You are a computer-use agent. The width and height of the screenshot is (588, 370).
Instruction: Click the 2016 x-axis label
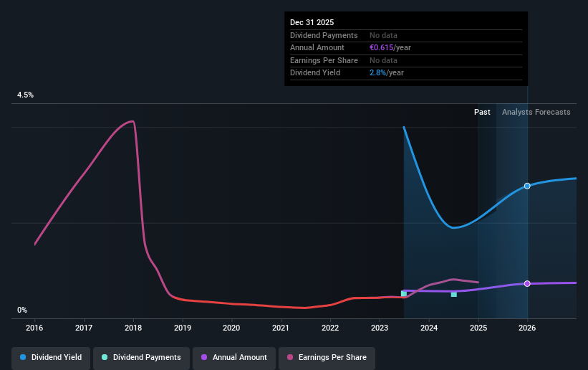pyautogui.click(x=34, y=328)
